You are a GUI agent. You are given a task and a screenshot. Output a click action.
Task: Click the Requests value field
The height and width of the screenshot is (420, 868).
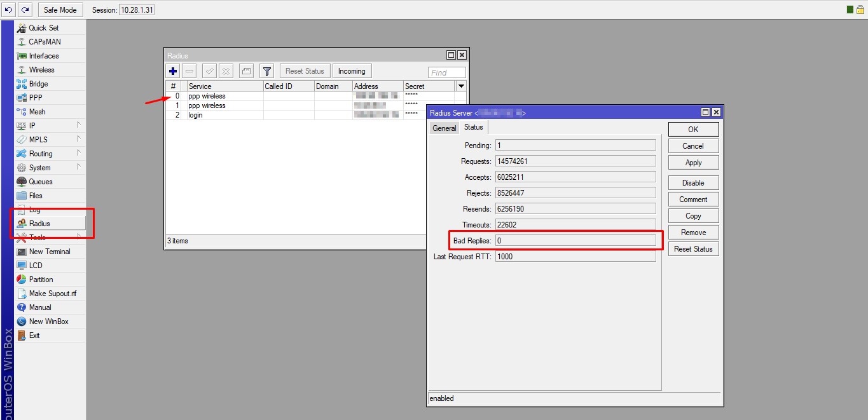(x=575, y=161)
